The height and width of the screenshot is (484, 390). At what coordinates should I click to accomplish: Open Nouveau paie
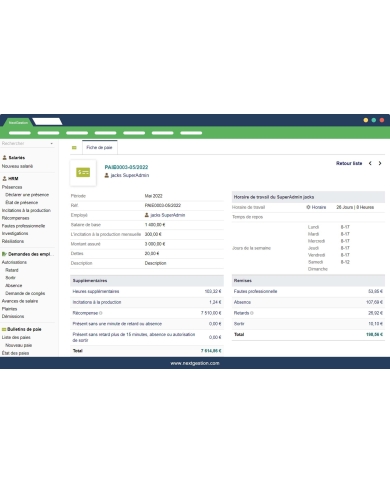[19, 346]
